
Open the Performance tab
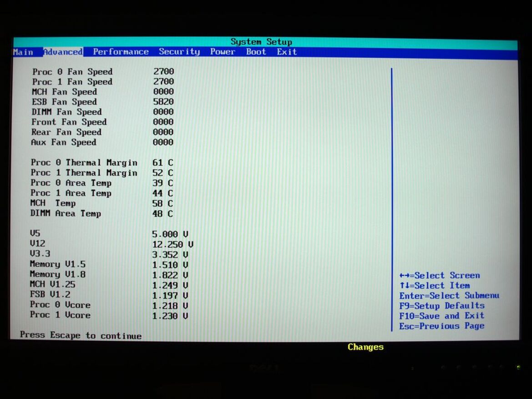click(121, 51)
